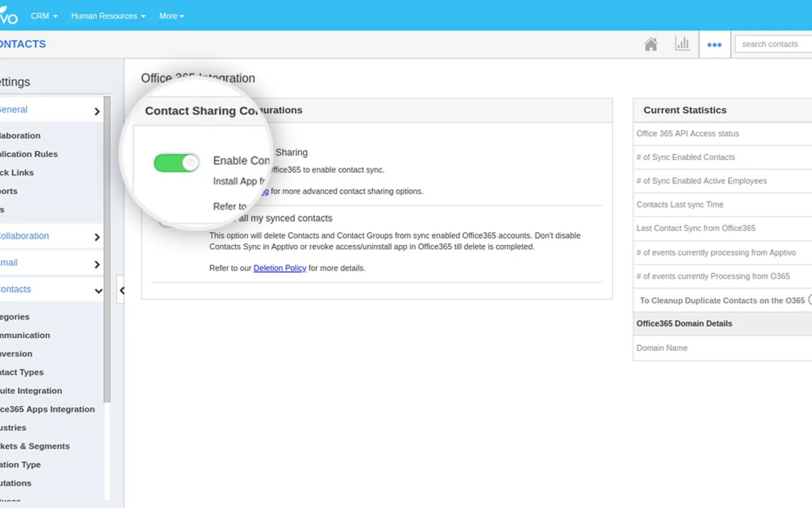Click Office 365 API Access status row
812x508 pixels.
[723, 134]
